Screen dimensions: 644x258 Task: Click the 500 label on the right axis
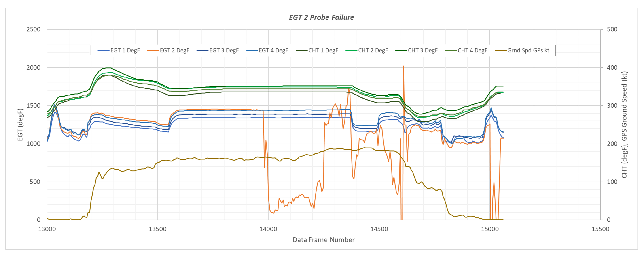[x=612, y=30]
